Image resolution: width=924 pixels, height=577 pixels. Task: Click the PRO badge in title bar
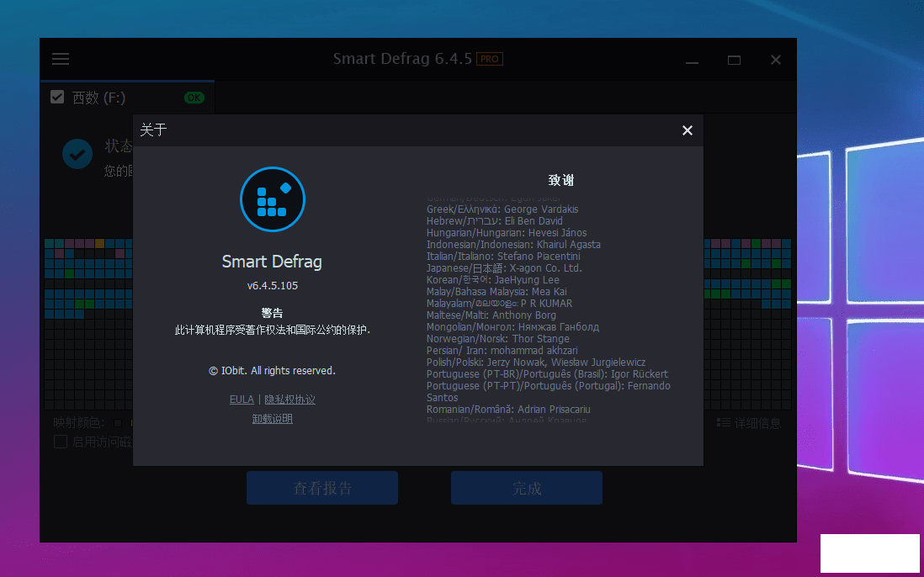pos(490,59)
